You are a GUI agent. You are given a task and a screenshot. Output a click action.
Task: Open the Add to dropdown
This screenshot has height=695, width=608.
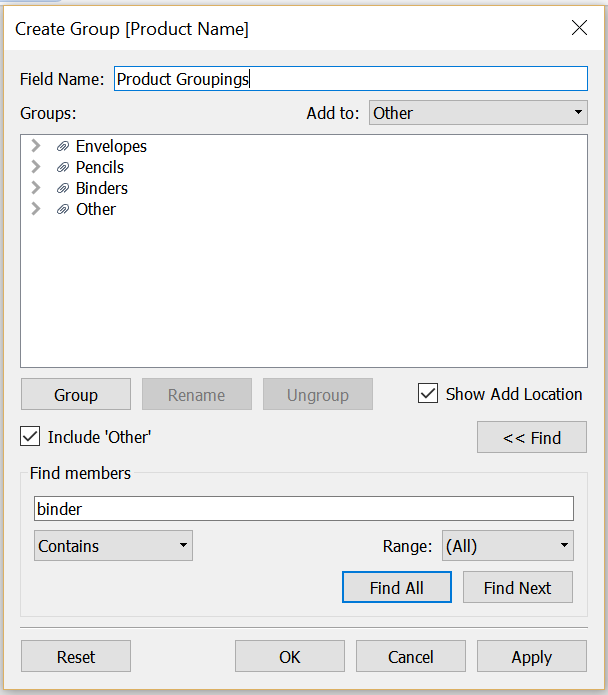(478, 113)
